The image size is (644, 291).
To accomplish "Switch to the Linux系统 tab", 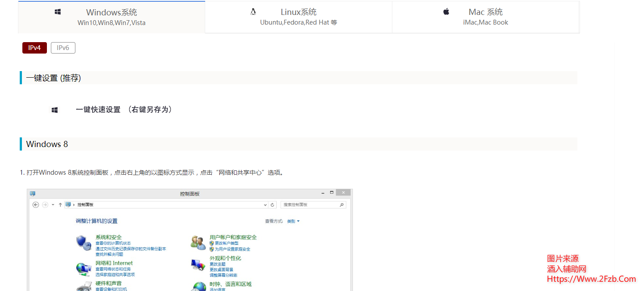I will coord(298,17).
